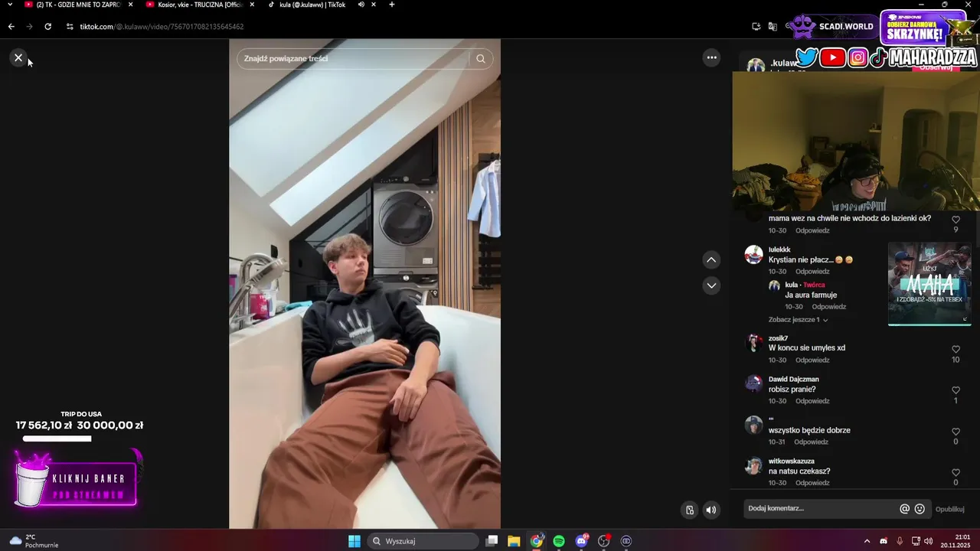Reload the current page
The image size is (980, 551).
(x=47, y=27)
